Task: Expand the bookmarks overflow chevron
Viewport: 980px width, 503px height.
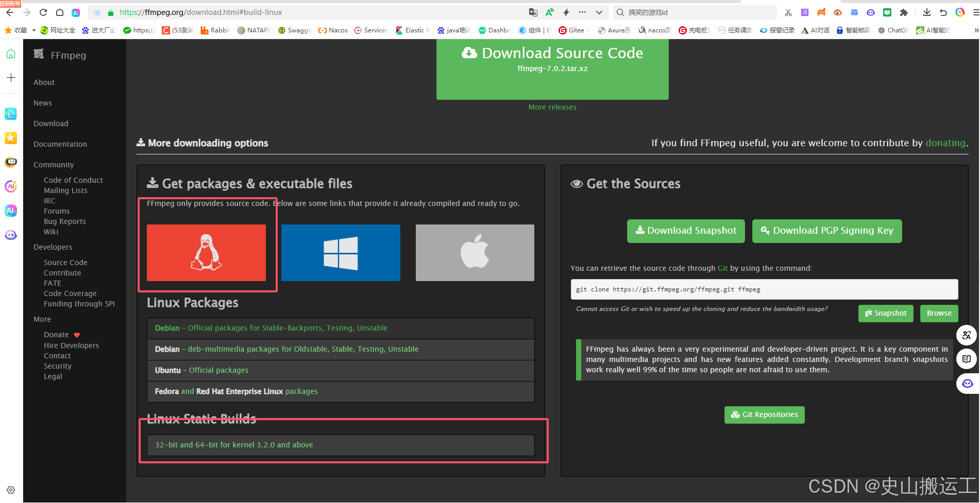Action: [976, 30]
